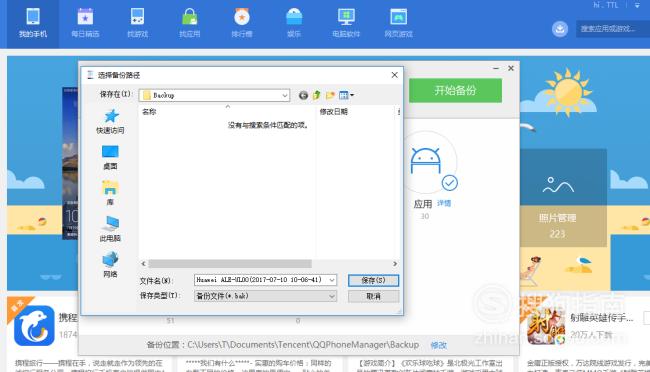The image size is (650, 372).
Task: Open the 找游戏 games tab
Action: click(137, 24)
